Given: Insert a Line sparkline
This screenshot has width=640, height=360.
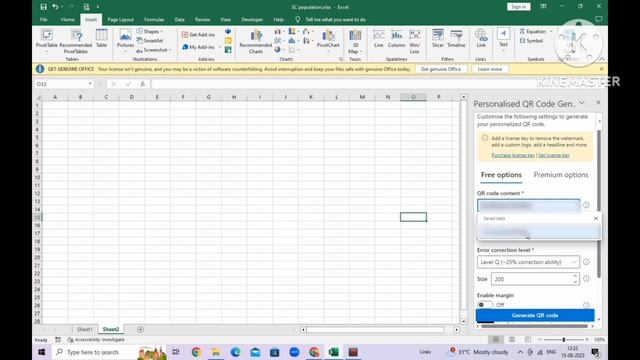Looking at the screenshot, I should 379,39.
